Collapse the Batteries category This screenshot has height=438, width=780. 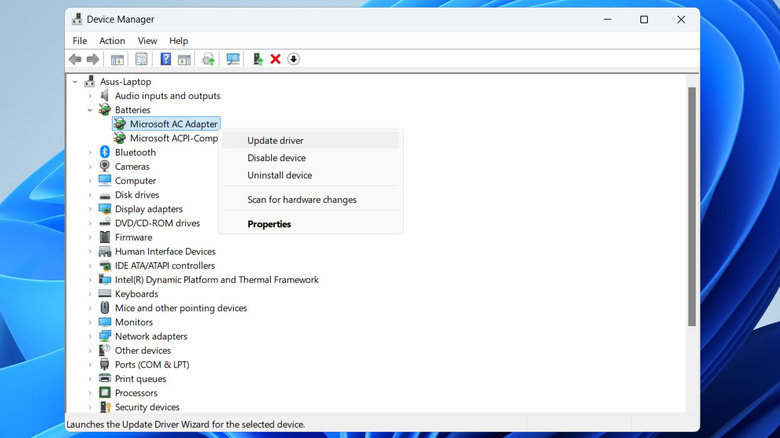pos(90,110)
